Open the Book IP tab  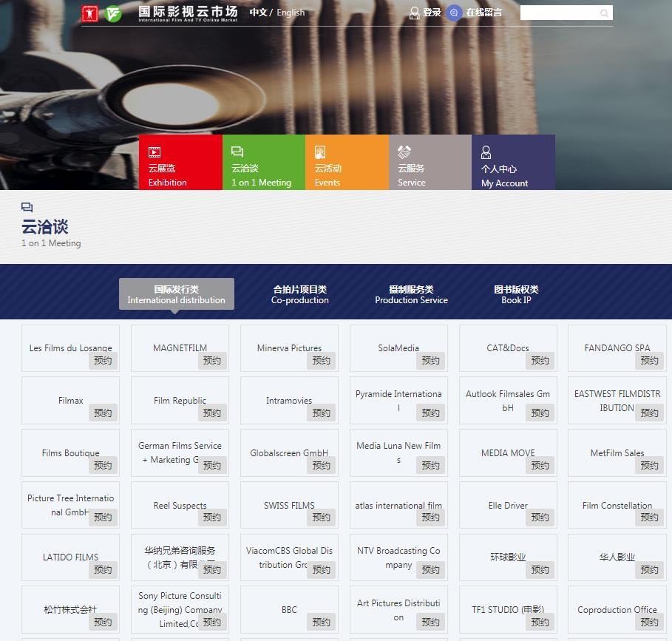pyautogui.click(x=516, y=294)
